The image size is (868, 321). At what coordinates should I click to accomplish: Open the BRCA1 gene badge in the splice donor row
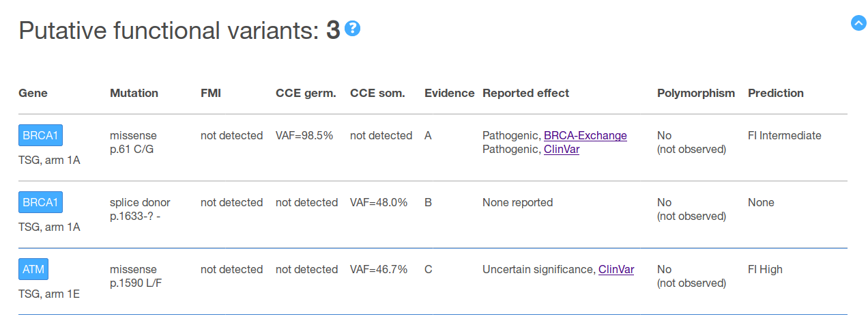point(40,203)
